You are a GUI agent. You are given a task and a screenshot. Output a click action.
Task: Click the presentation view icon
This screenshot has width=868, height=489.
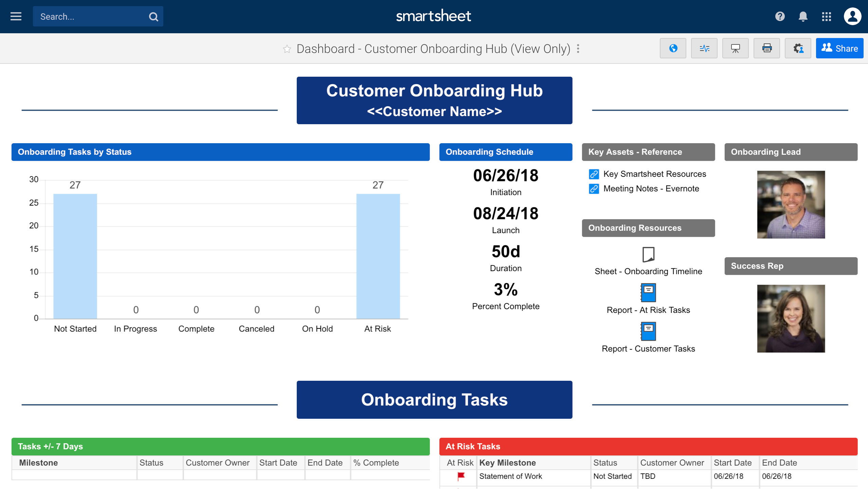735,49
